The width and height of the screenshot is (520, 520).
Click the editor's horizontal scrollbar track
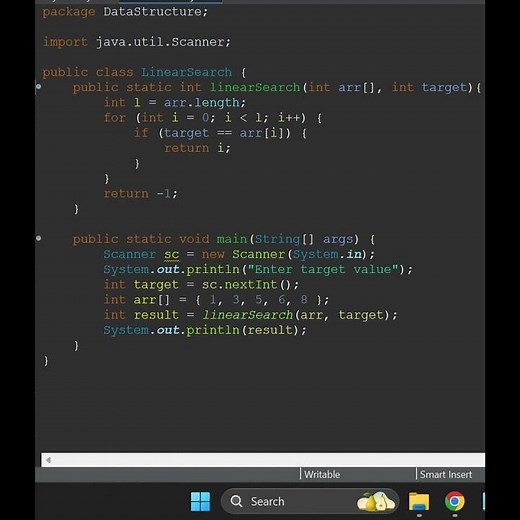pos(263,460)
